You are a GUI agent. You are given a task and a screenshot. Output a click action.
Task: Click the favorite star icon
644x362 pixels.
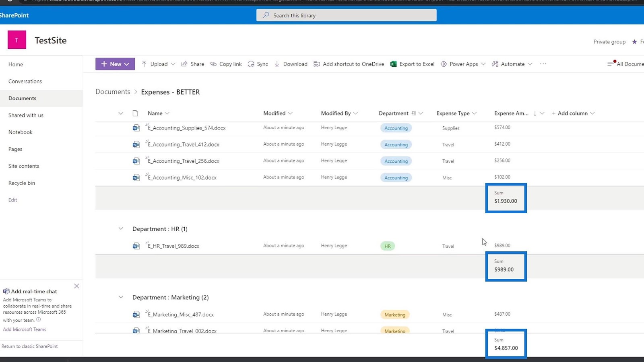tap(634, 41)
